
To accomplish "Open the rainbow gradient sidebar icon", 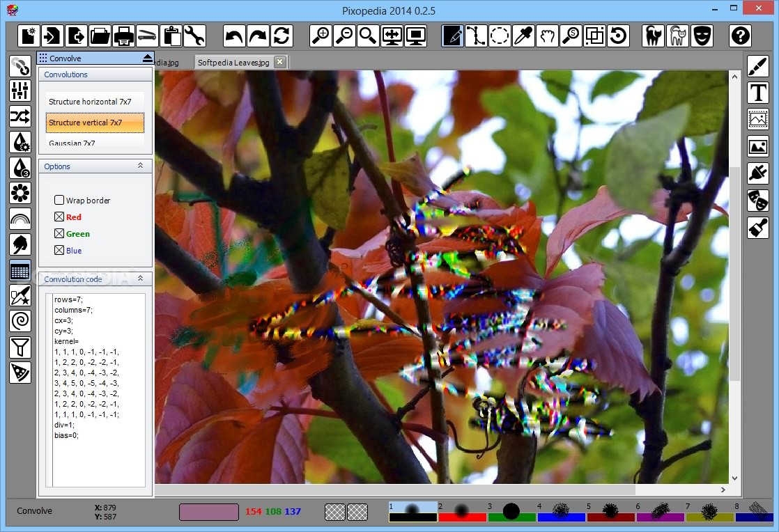I will tap(20, 219).
